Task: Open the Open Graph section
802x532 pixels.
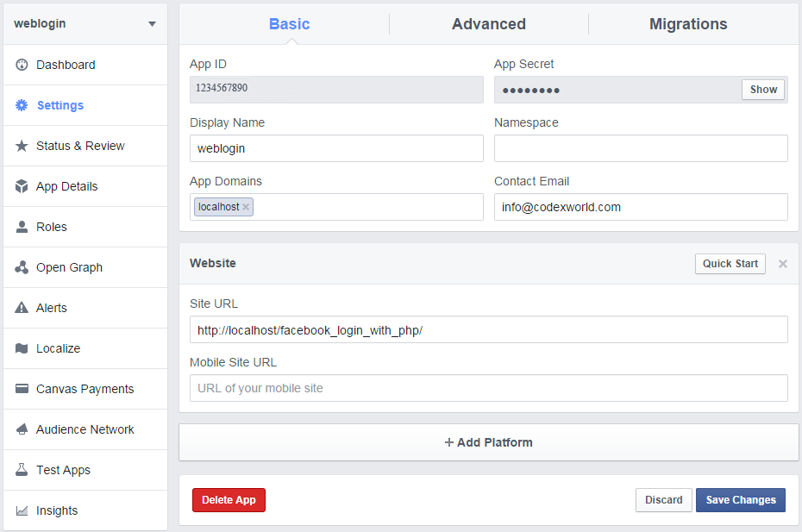Action: point(85,267)
